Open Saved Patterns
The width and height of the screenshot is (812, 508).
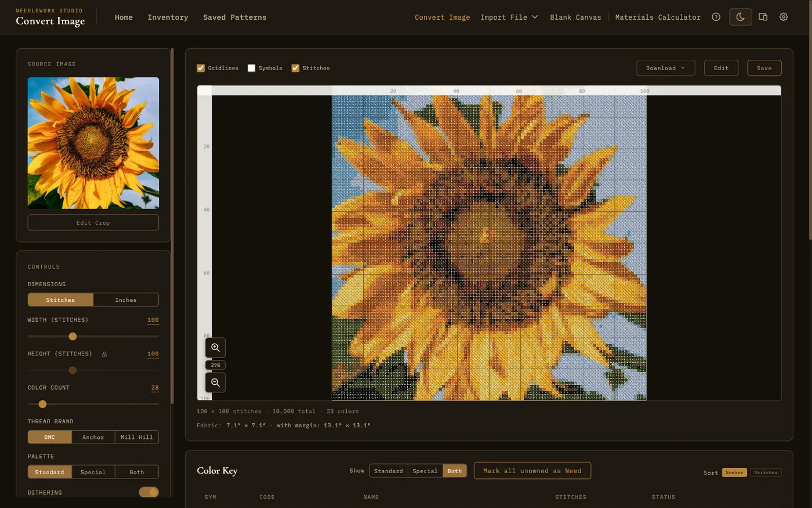[x=235, y=17]
